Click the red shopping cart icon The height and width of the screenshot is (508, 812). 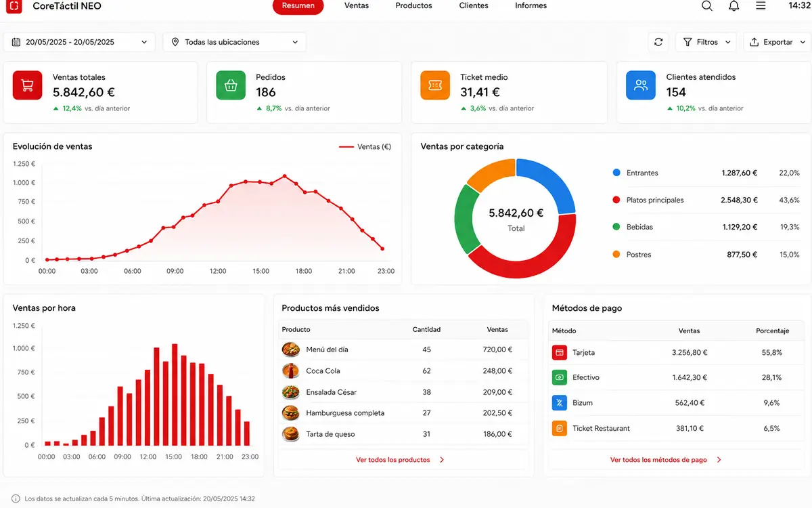(27, 85)
